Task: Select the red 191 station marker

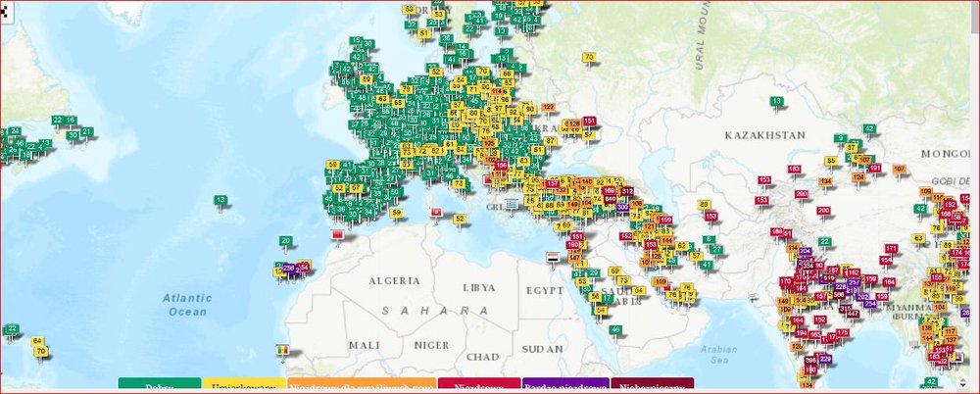Action: click(875, 169)
